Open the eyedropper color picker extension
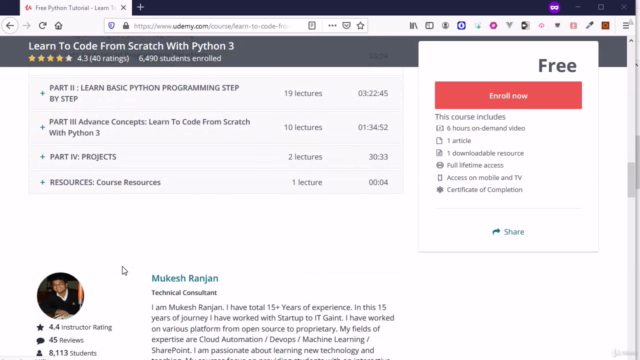640x360 pixels. (589, 26)
